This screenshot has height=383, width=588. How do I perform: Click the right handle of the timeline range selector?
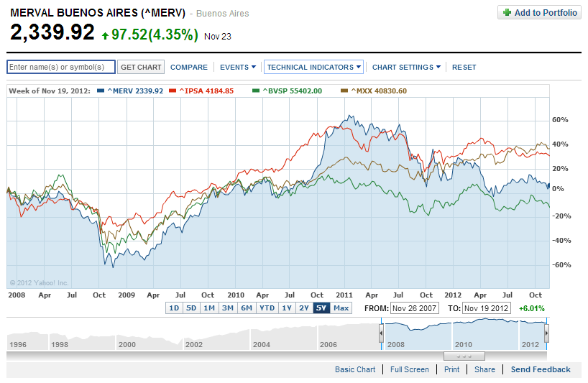point(547,333)
